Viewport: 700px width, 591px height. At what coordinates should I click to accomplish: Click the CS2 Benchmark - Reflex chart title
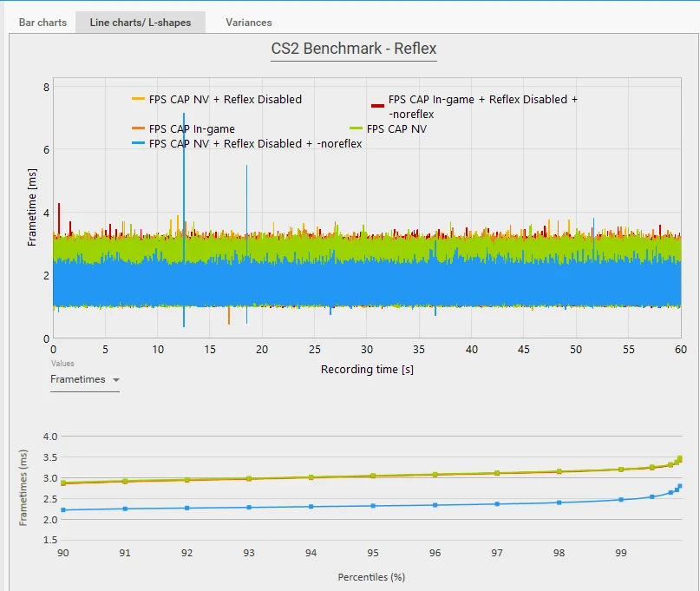point(354,49)
